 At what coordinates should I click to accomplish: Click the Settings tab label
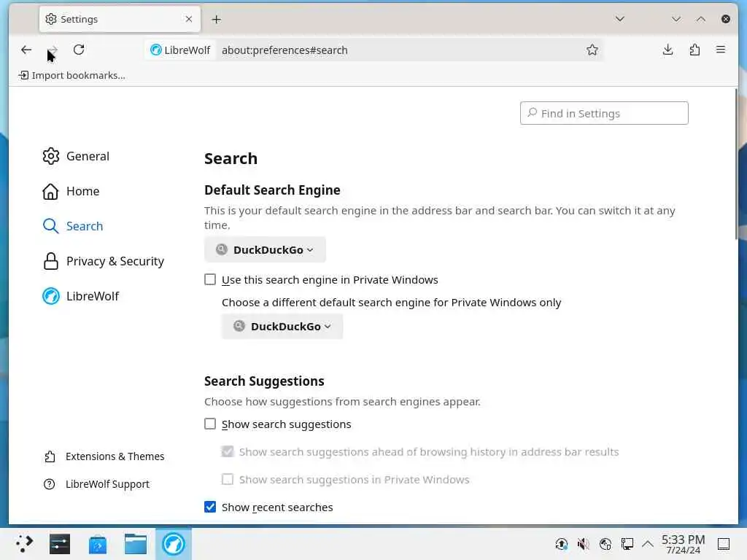tap(79, 19)
